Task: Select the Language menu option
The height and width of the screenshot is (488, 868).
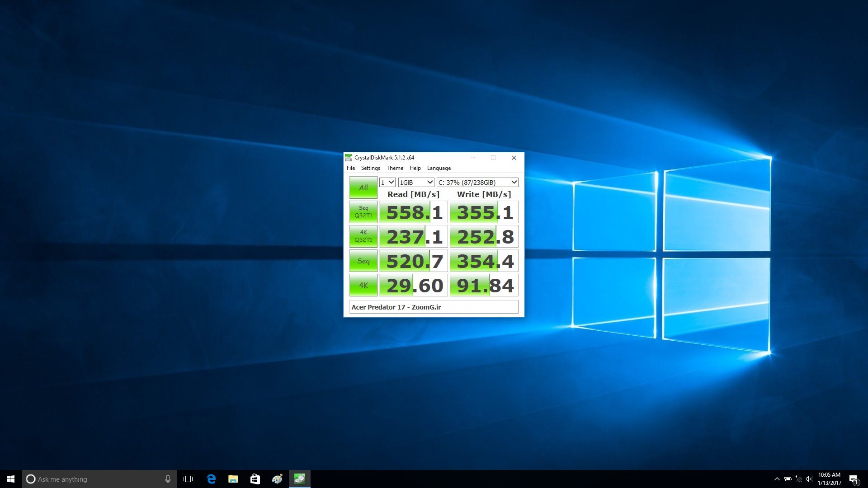Action: (x=439, y=168)
